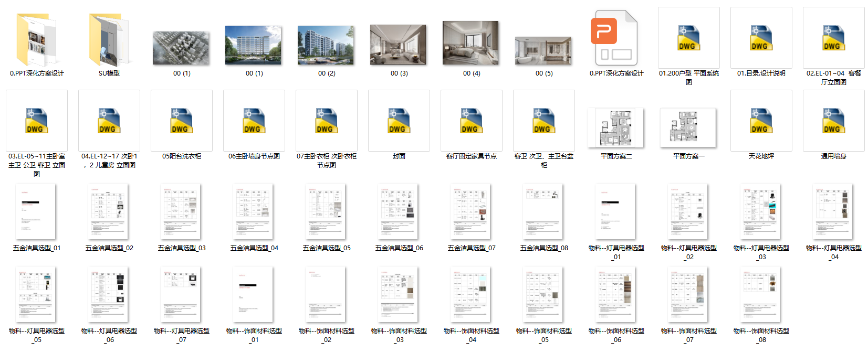Open document 物料--饰面材料选型_02

tap(326, 294)
